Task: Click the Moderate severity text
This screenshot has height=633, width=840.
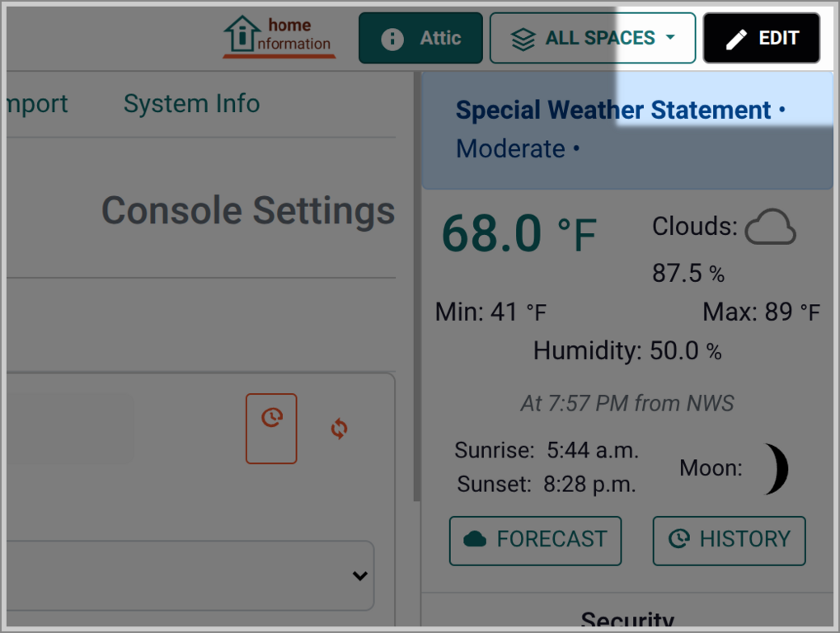Action: [x=510, y=148]
